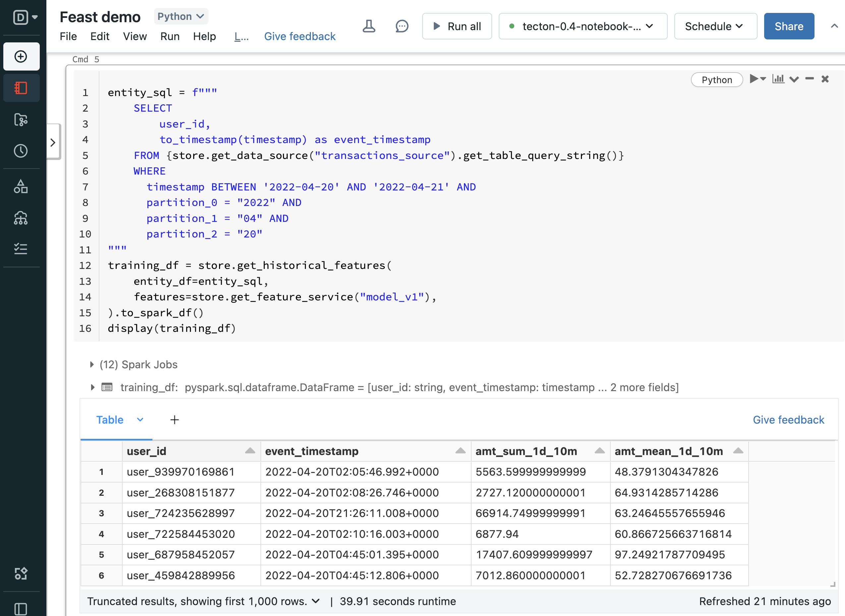Select the Table results tab

tap(110, 420)
